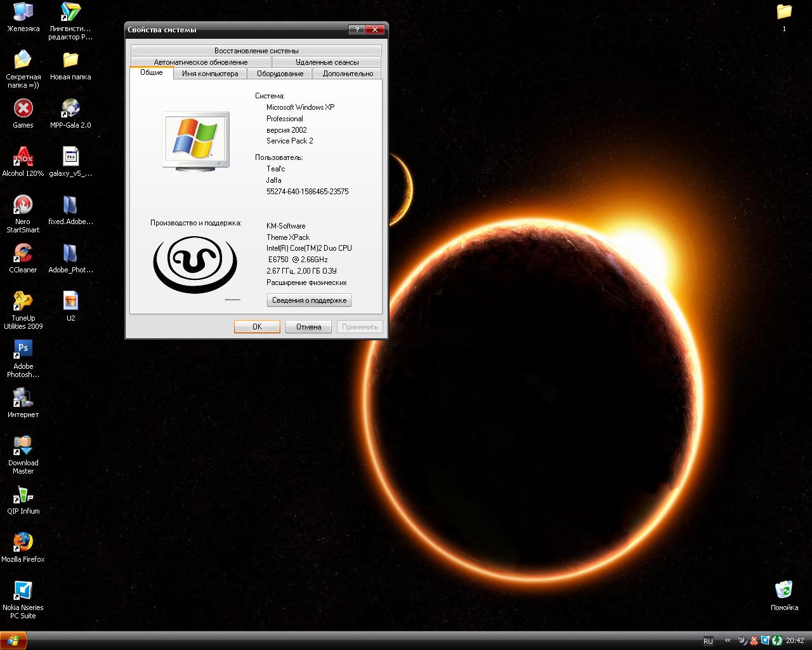The height and width of the screenshot is (650, 812).
Task: Click the Alcohol 120% desktop icon
Action: [23, 156]
